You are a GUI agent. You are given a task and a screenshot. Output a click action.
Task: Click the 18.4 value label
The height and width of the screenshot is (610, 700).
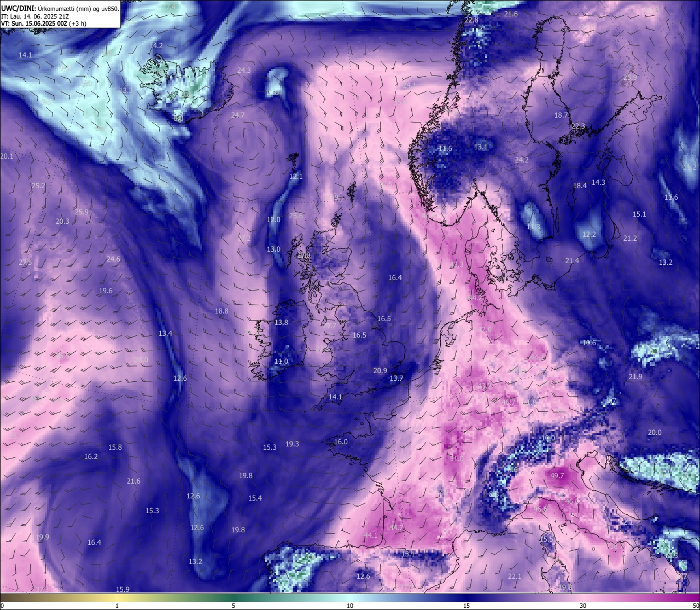(580, 186)
